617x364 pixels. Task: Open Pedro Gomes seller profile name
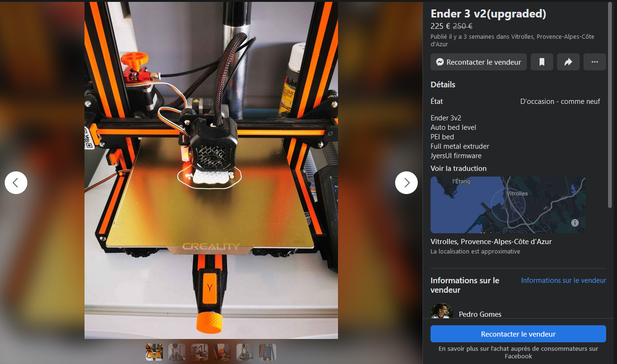click(x=480, y=314)
